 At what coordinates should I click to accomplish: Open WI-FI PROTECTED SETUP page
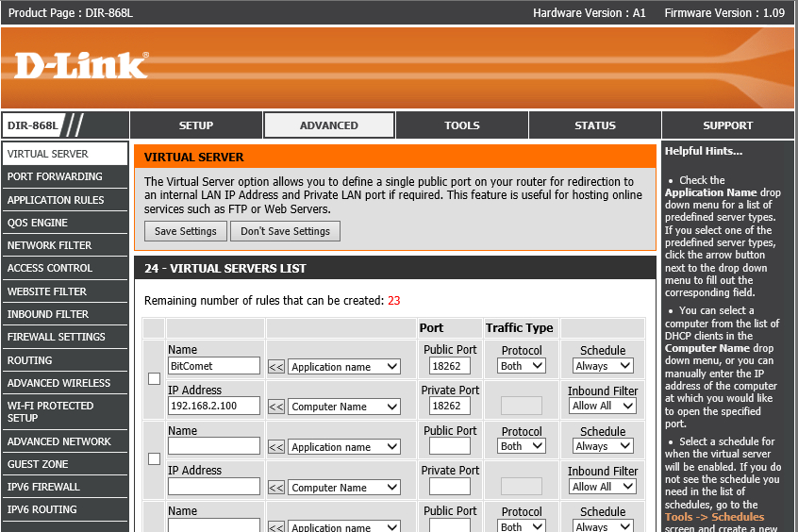[x=65, y=412]
